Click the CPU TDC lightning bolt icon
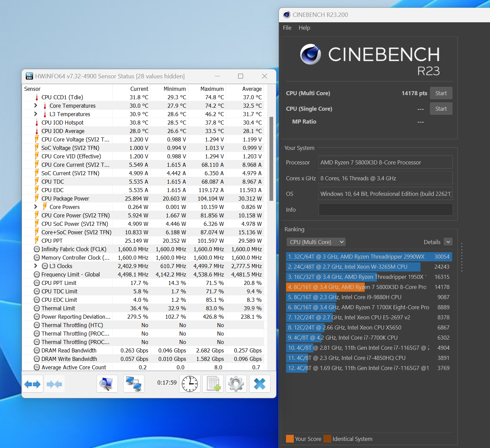Image resolution: width=490 pixels, height=448 pixels. pyautogui.click(x=37, y=181)
